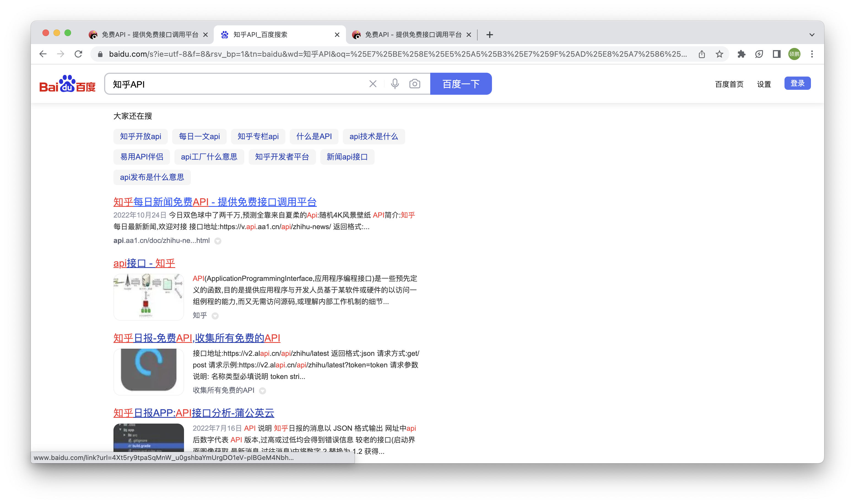
Task: Open image search with the camera icon
Action: [415, 84]
